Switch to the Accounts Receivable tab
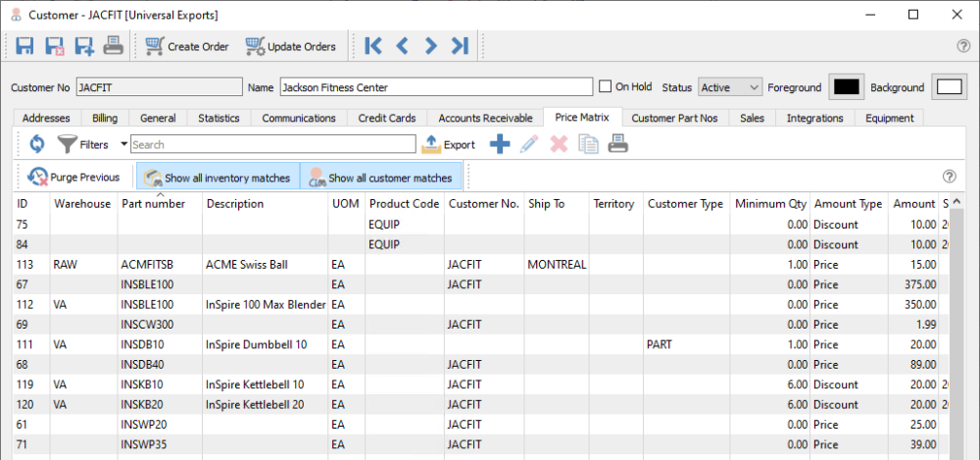Image resolution: width=980 pixels, height=460 pixels. coord(485,118)
